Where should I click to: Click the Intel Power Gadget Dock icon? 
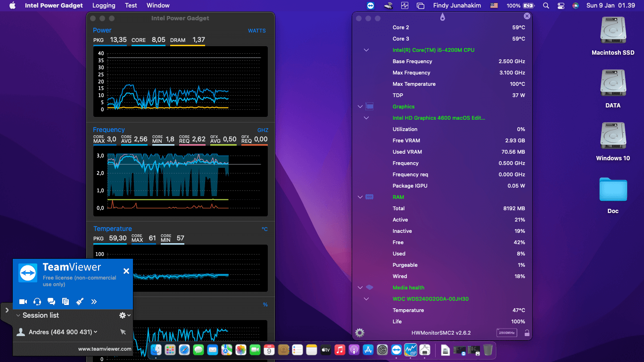(x=411, y=350)
